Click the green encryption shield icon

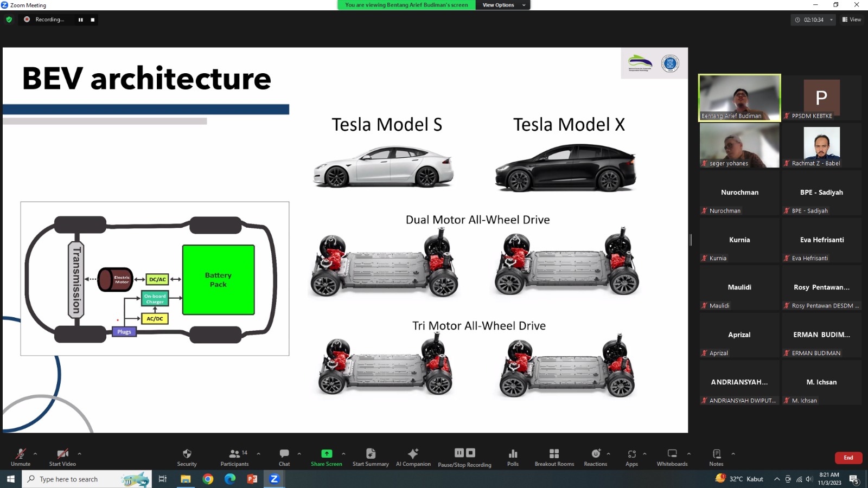(9, 20)
